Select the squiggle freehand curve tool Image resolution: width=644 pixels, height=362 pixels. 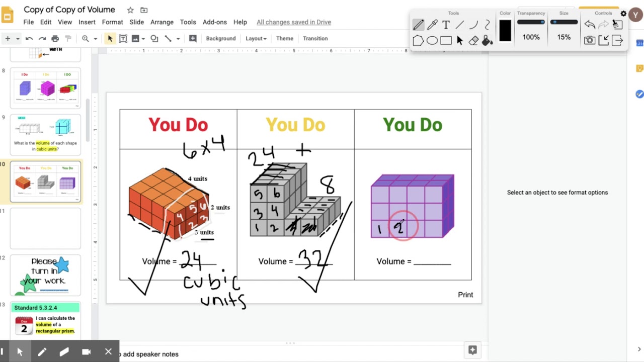pyautogui.click(x=487, y=25)
